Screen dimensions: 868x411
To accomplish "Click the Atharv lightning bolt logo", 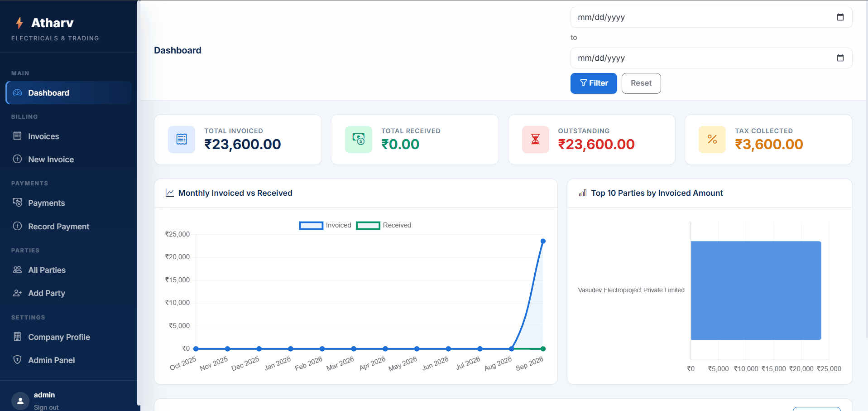I will coord(19,23).
